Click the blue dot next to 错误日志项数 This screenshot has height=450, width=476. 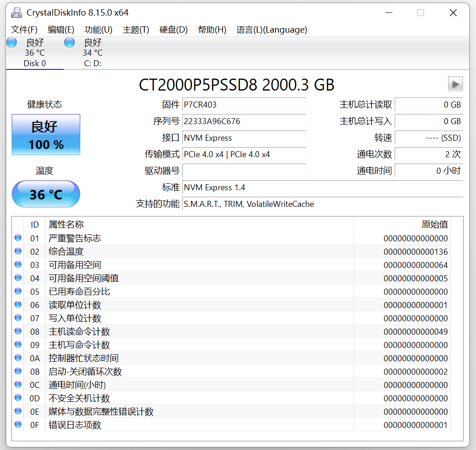coord(17,425)
